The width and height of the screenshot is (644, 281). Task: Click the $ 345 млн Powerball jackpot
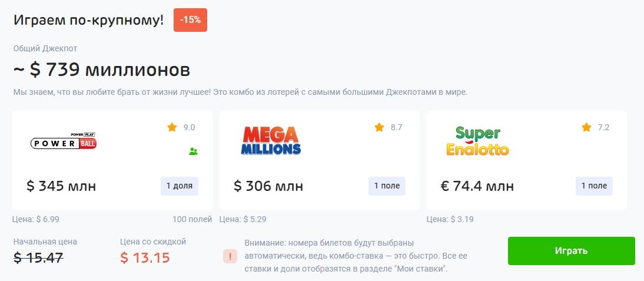61,186
